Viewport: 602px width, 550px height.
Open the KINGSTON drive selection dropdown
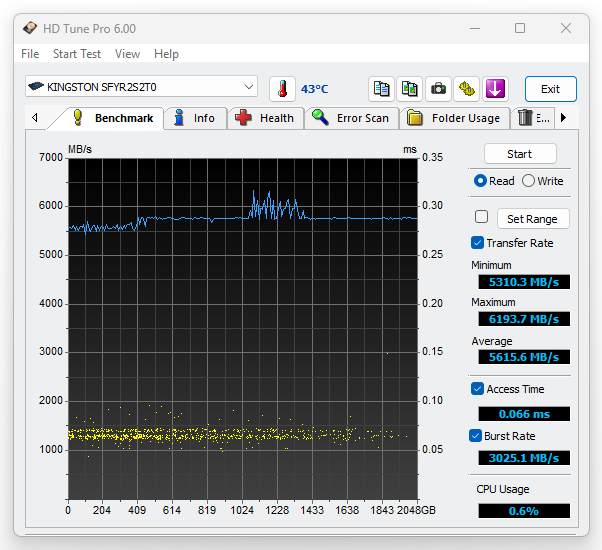click(141, 87)
